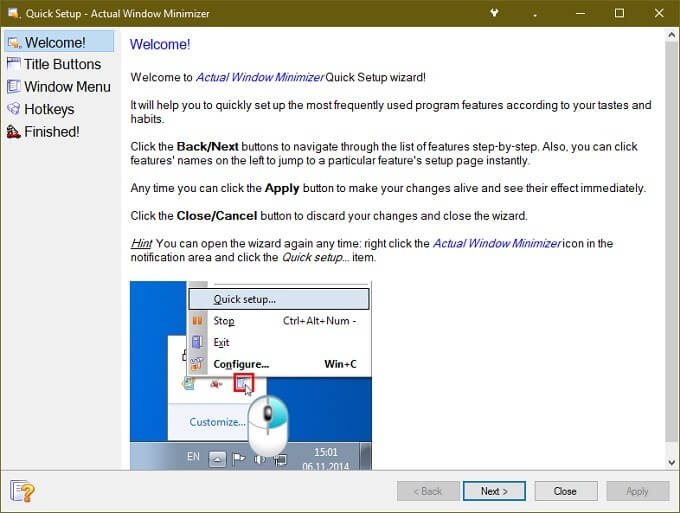Click the Welcome! sidebar icon

click(14, 42)
